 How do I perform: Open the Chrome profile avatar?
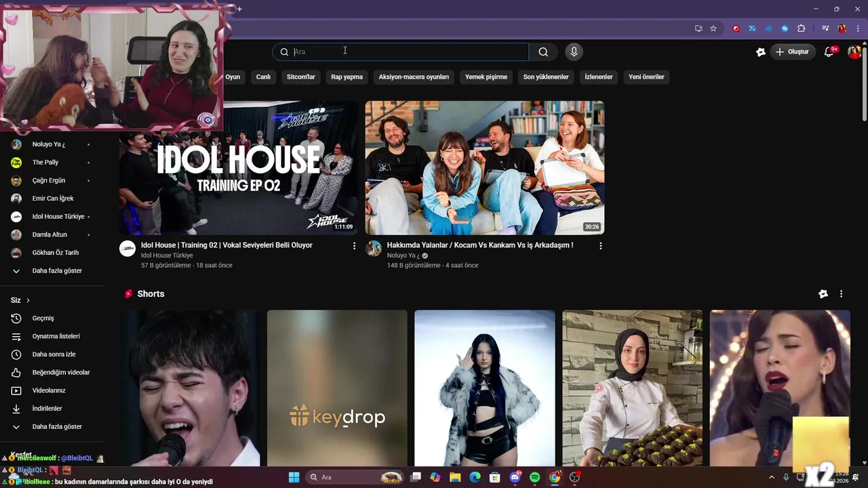point(842,28)
